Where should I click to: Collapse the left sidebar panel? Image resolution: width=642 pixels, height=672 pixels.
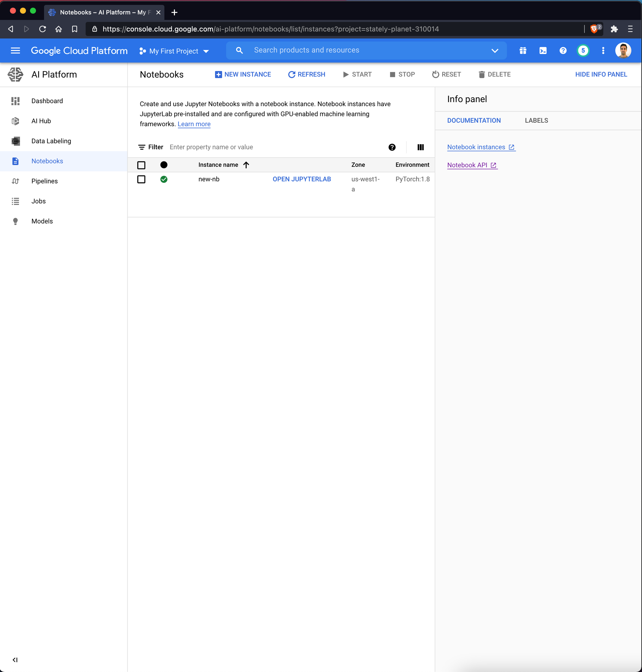[x=15, y=660]
